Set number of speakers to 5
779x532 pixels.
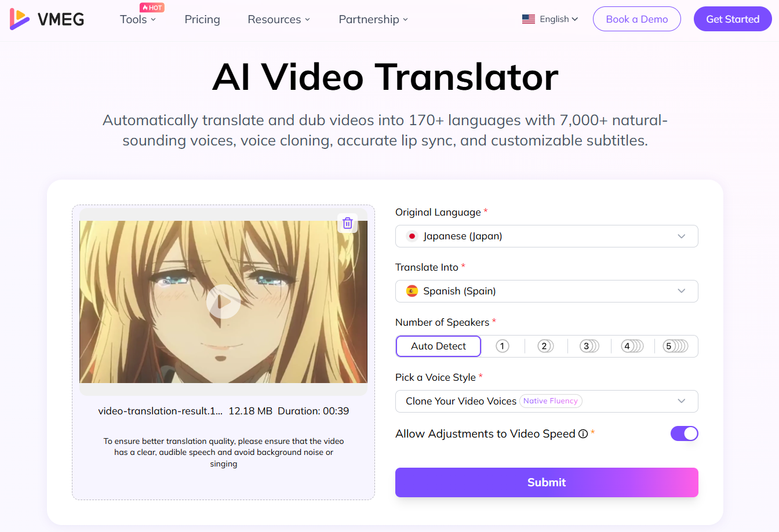pos(675,346)
